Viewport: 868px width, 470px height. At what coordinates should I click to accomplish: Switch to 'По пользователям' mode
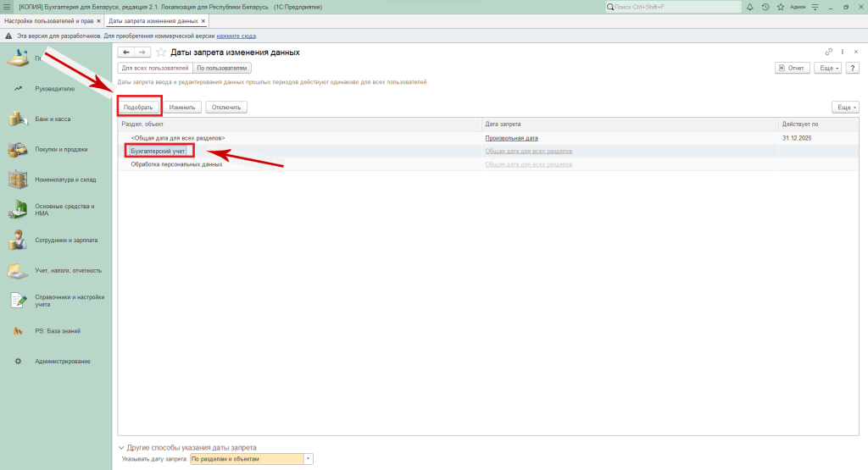tap(222, 68)
